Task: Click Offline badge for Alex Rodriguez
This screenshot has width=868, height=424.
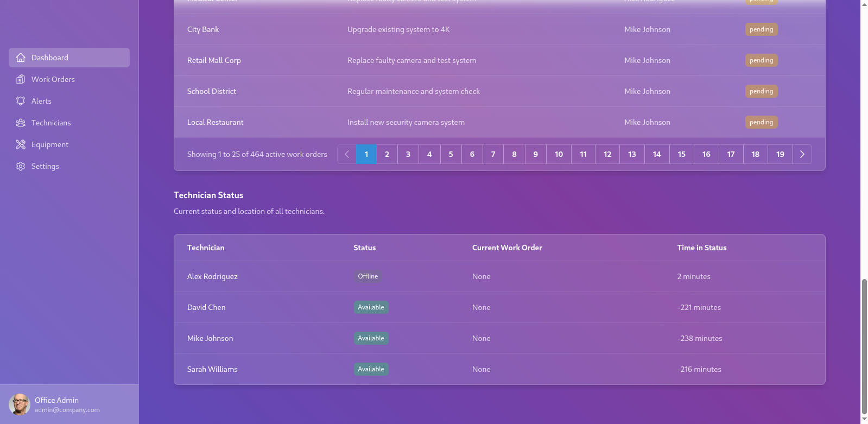Action: 368,276
